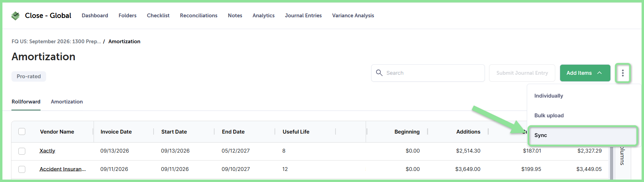Screen dimensions: 644x182
Task: Click the $3,449.05 cell
Action: [x=589, y=169]
